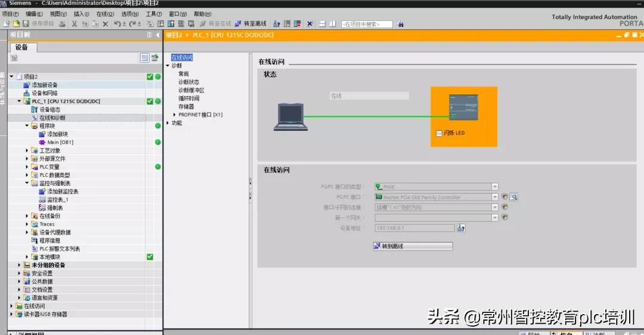Expand the PLC 变量 folder
The height and width of the screenshot is (335, 644).
coord(27,167)
